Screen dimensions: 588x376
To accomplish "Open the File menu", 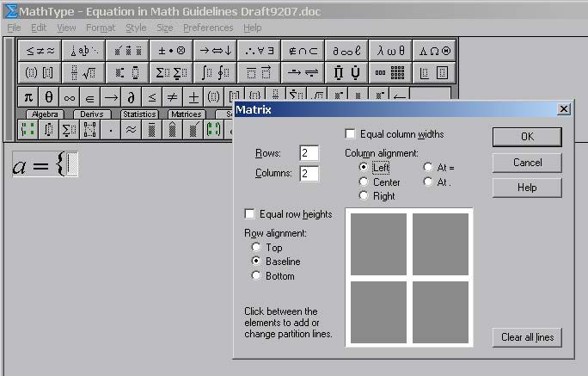I will 14,28.
